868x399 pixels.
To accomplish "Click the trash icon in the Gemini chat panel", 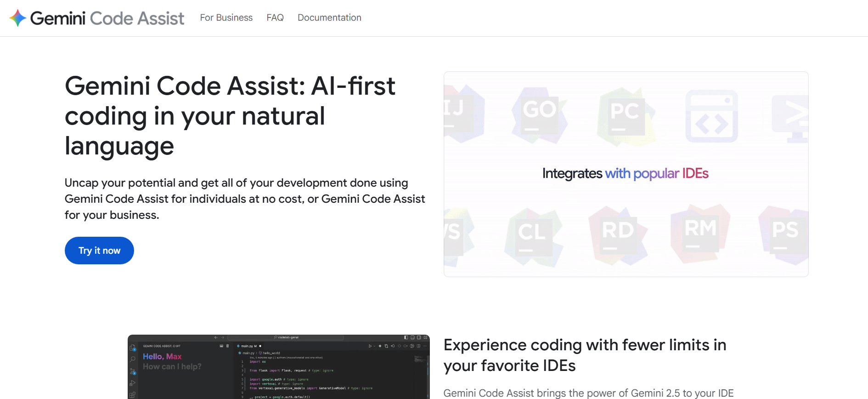I will point(227,346).
